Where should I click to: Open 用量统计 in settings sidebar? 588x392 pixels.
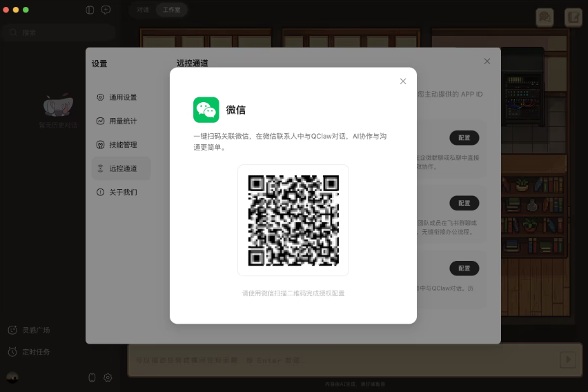click(x=121, y=121)
